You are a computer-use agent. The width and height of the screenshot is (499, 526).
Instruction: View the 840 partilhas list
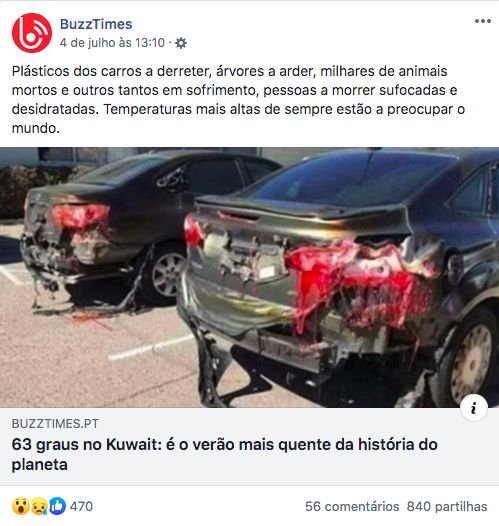[447, 507]
